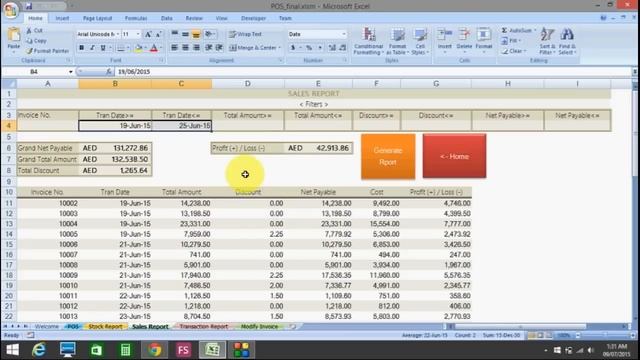Open Font group dialog launcher
Screen dimensions: 640x360
161,60
